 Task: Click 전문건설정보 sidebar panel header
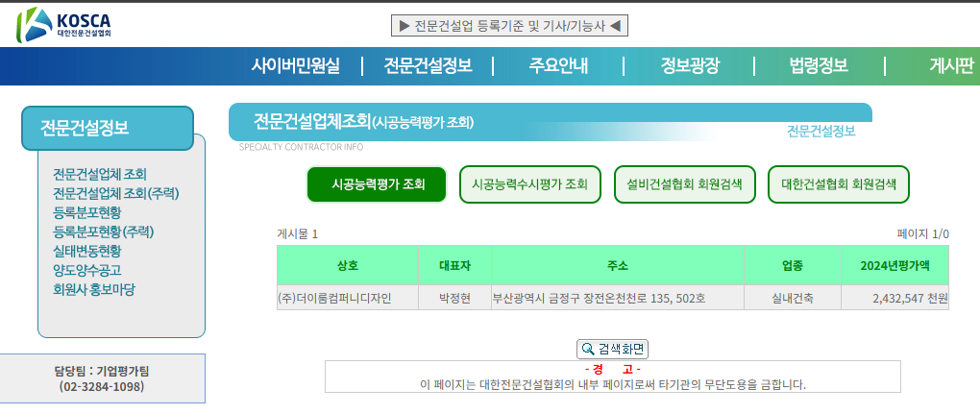pyautogui.click(x=108, y=128)
